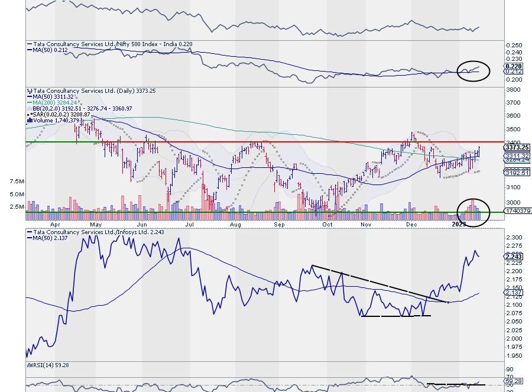Click the 2.300 ratio axis label
Screen dimensions: 532x392
514,238
